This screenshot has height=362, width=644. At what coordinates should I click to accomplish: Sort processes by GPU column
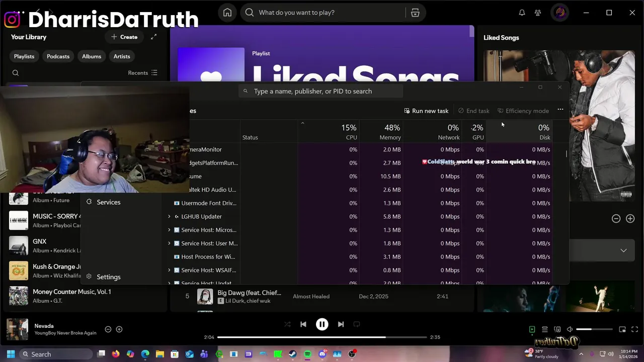pos(473,132)
